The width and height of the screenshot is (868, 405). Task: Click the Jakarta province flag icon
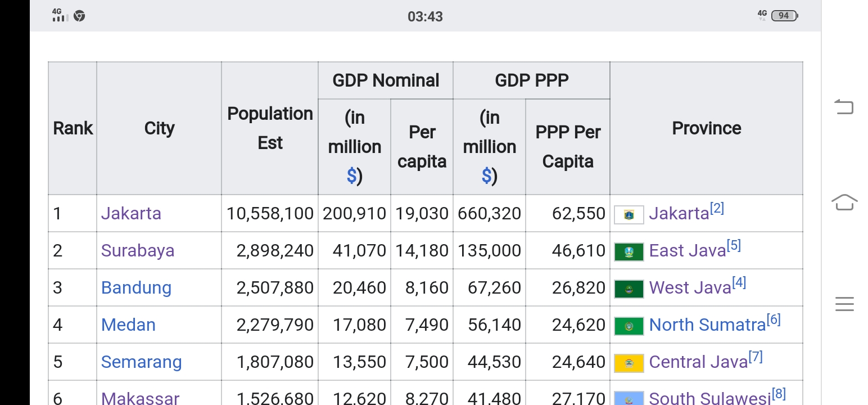click(x=629, y=214)
